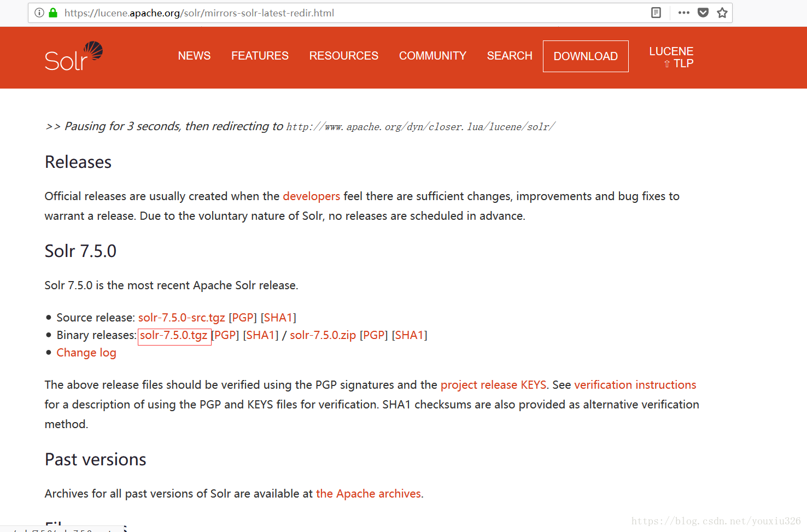The width and height of the screenshot is (807, 532).
Task: Open SHA1 checksum for solr-7.5.0.tgz
Action: tap(261, 335)
